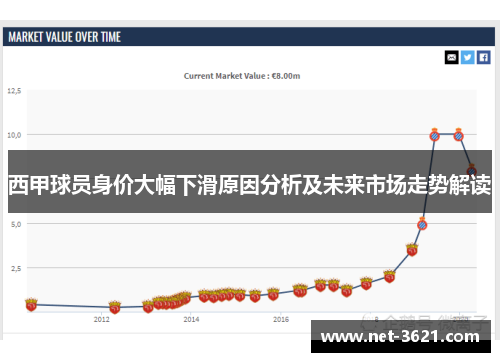
Task: Click the 2016 x-axis label
Action: point(281,319)
